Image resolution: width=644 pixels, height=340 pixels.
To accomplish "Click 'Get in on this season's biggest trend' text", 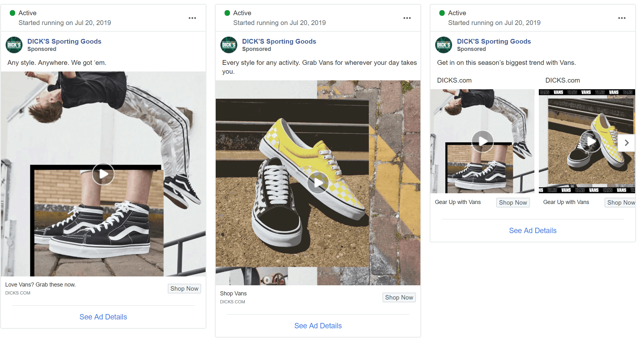I will coord(506,63).
